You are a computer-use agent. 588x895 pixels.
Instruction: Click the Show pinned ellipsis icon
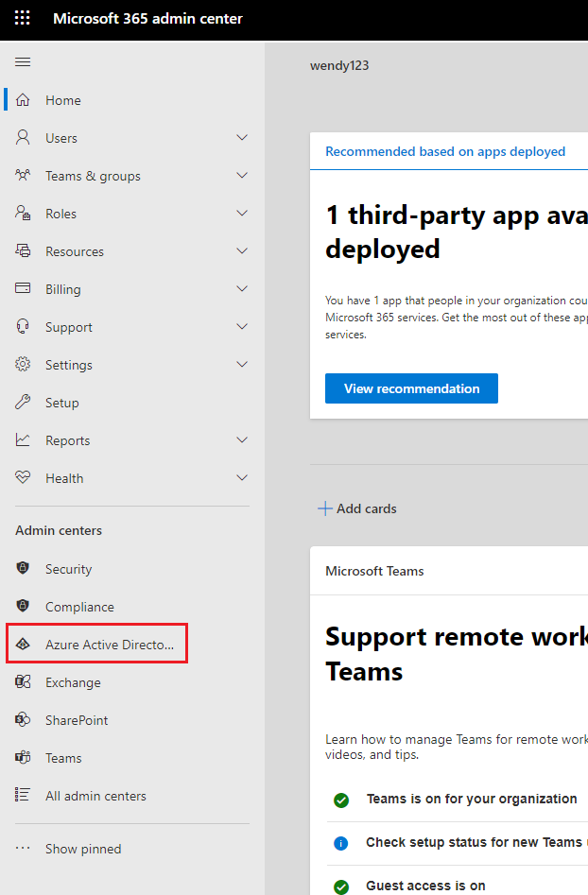23,848
